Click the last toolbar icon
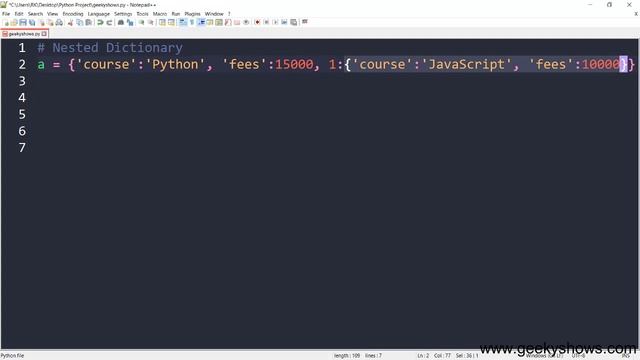This screenshot has height=360, width=640. pyautogui.click(x=304, y=22)
